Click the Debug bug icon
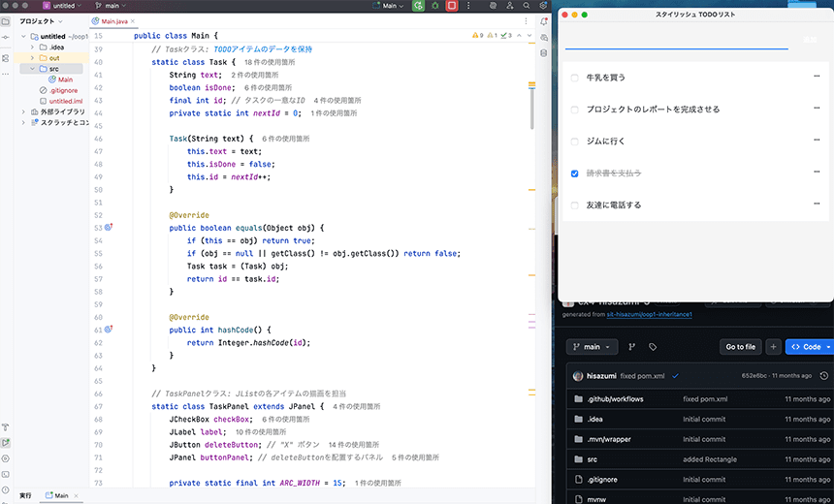834x504 pixels. 434,6
